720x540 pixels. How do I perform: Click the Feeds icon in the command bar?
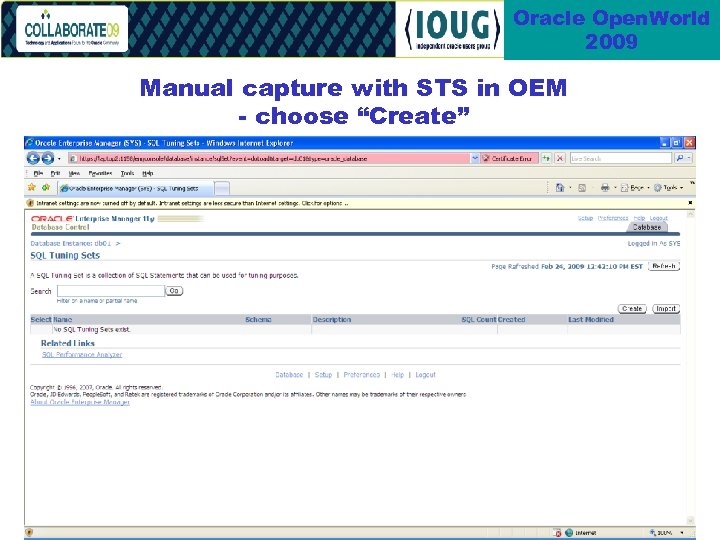(582, 187)
